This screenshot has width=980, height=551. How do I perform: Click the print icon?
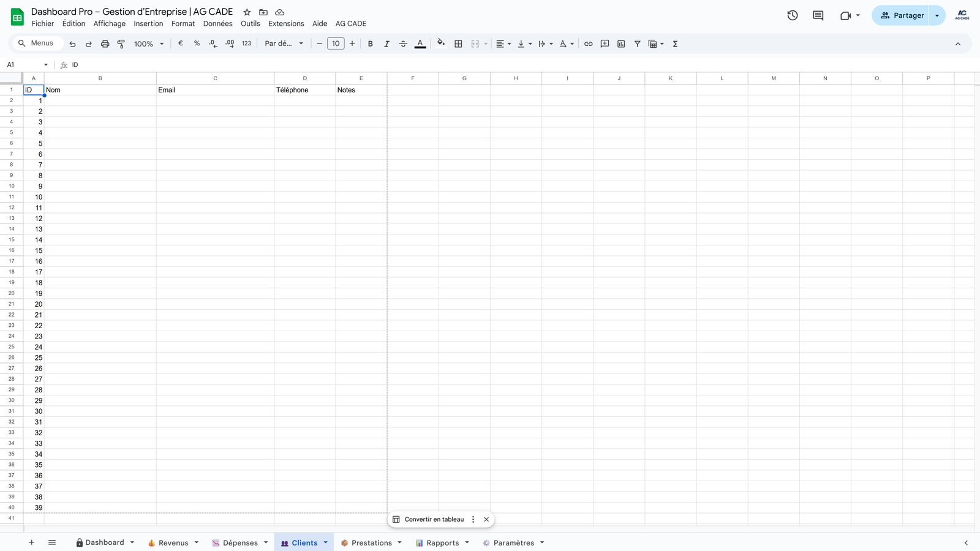(105, 44)
